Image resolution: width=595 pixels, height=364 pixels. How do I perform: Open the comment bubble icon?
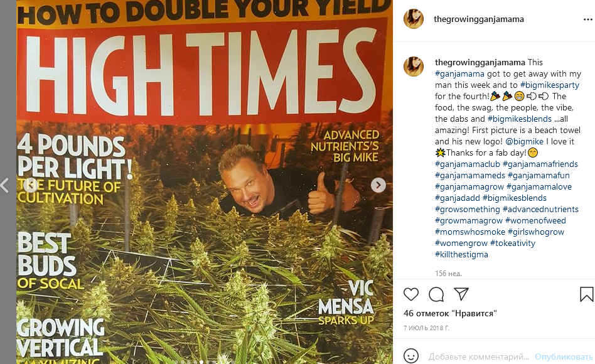436,294
